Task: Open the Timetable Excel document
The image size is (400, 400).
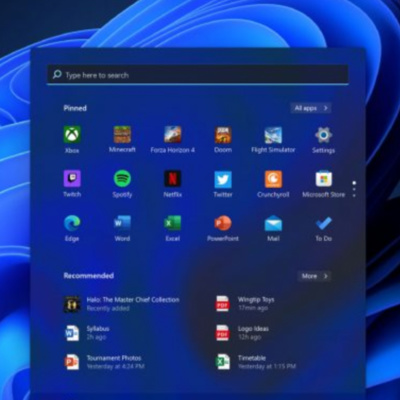Action: coord(256,362)
